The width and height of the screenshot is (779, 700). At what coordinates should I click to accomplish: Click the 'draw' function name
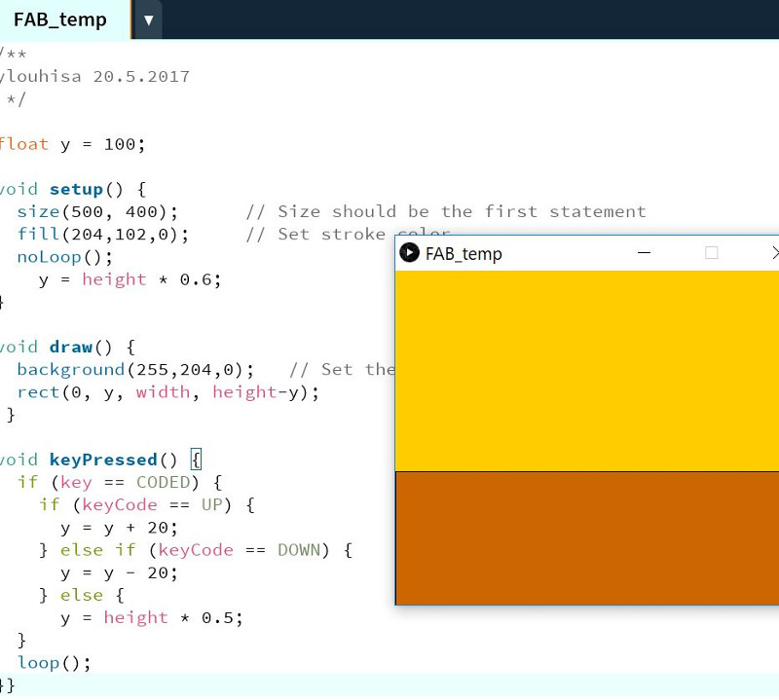click(70, 347)
